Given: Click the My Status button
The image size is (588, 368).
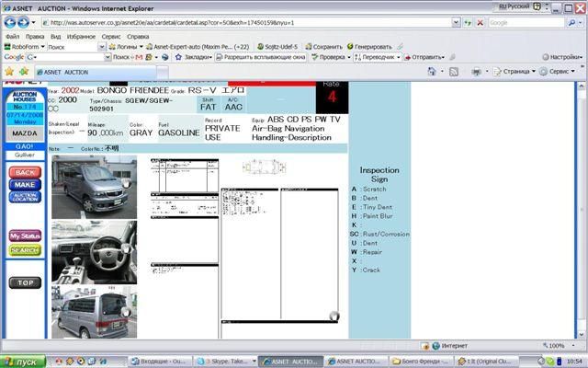Looking at the screenshot, I should pos(25,236).
